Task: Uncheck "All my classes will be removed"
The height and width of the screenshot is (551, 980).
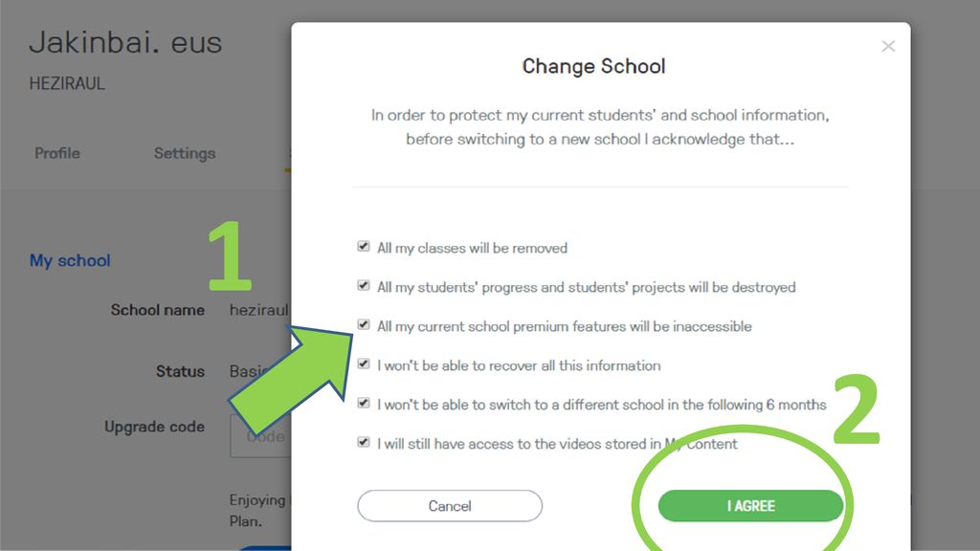Action: pos(363,247)
